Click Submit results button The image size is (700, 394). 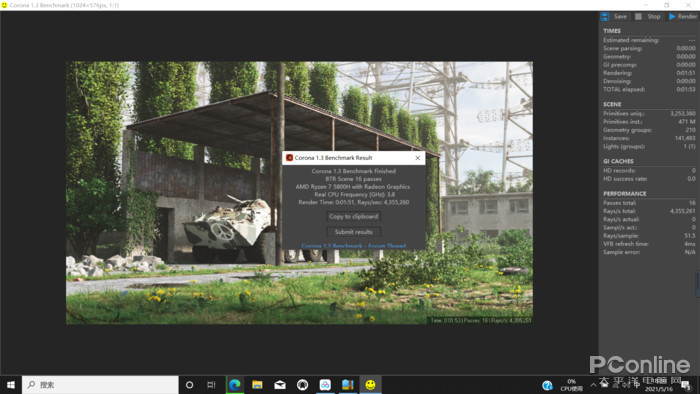354,232
